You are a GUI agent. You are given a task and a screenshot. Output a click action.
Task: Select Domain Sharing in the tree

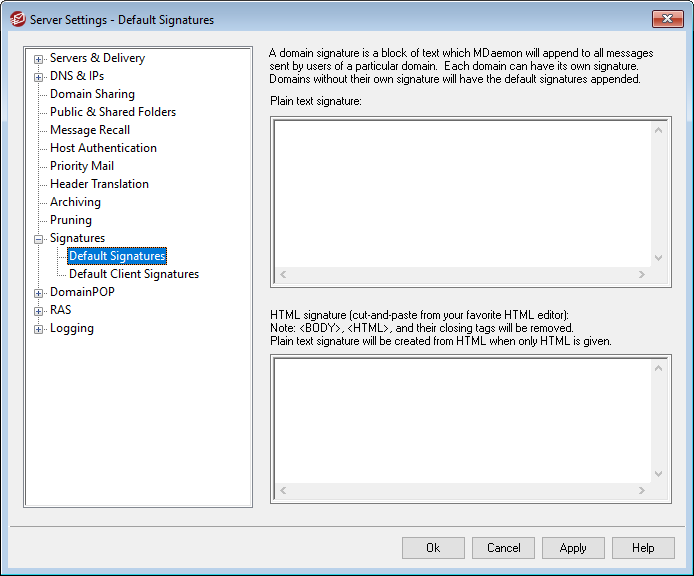92,94
